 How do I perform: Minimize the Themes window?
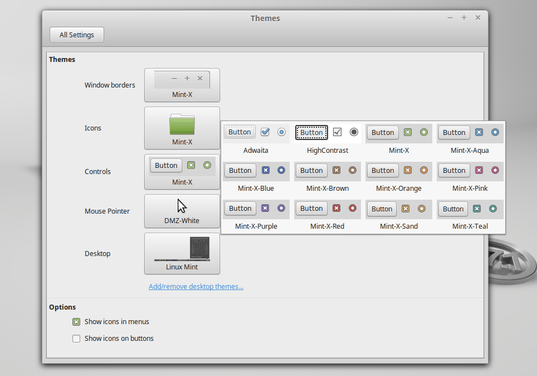click(450, 17)
